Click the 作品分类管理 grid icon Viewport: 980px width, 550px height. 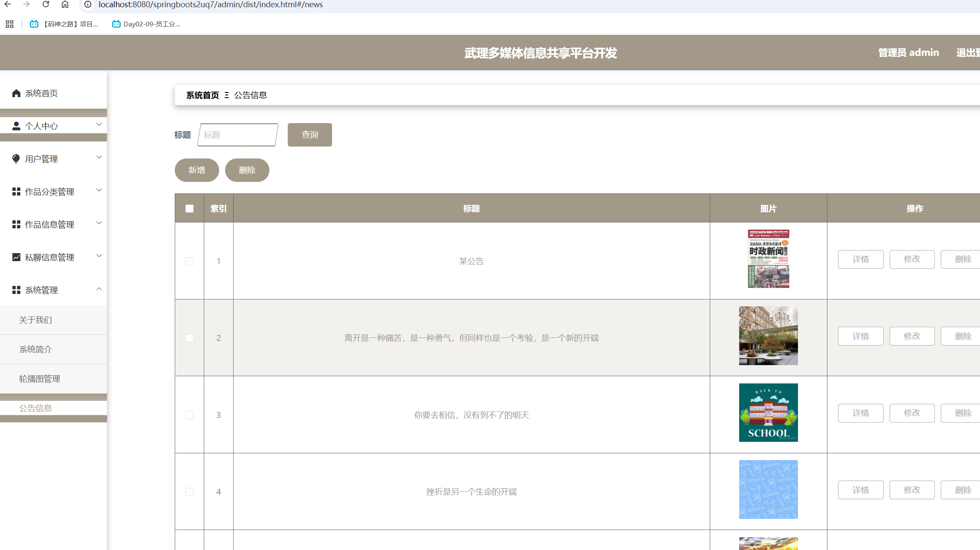(16, 192)
